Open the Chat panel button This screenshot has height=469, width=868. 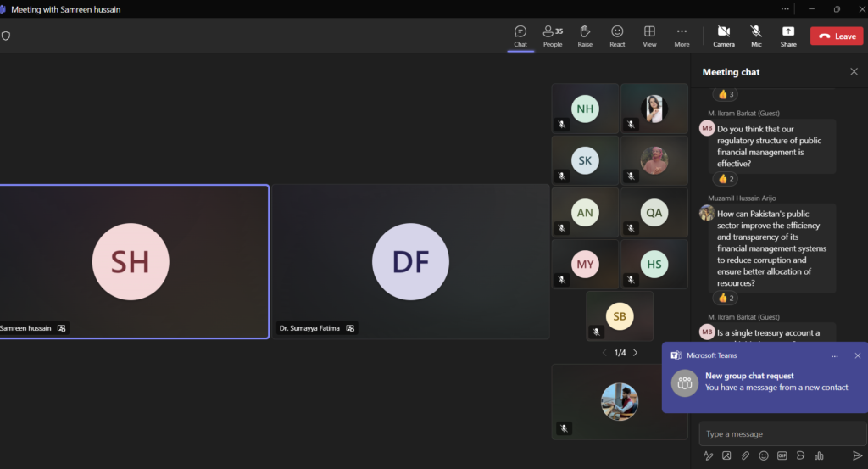click(x=520, y=36)
